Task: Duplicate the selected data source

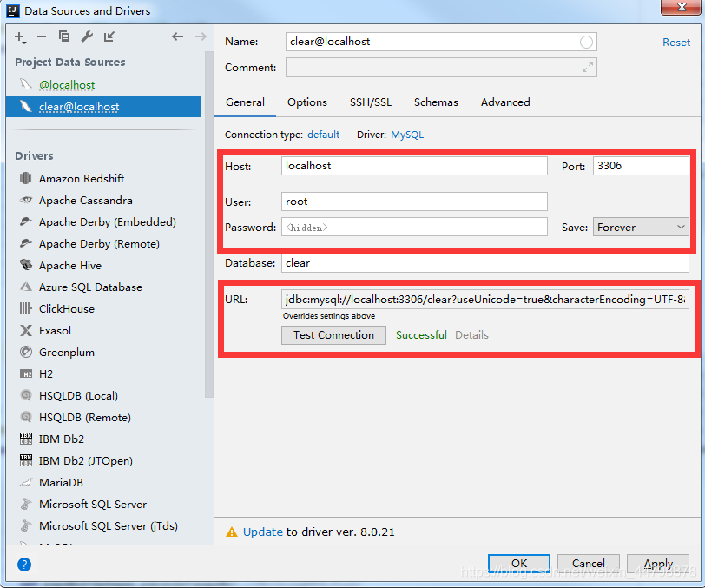Action: [x=64, y=36]
